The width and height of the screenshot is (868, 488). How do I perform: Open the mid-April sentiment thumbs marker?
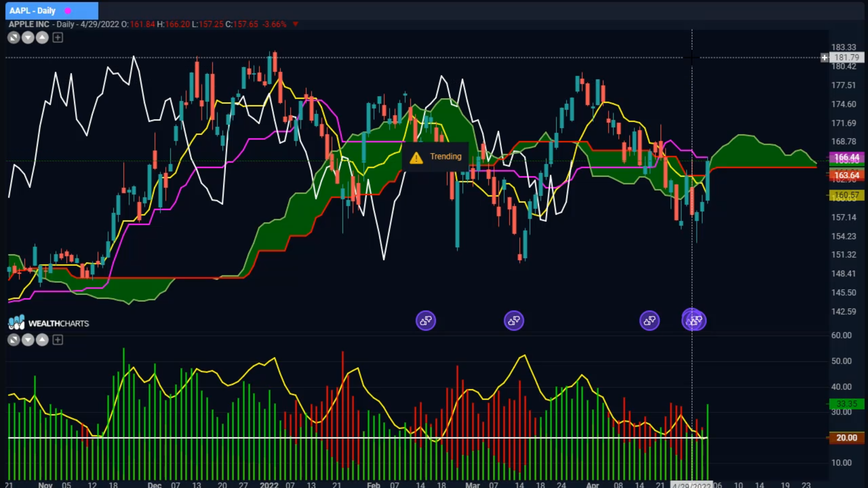(x=650, y=321)
